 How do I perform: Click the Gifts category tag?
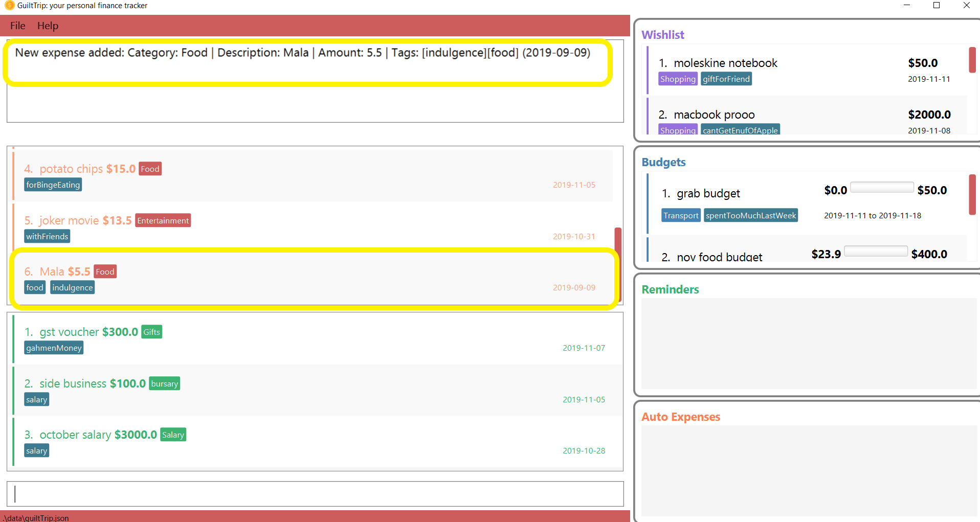click(x=152, y=332)
